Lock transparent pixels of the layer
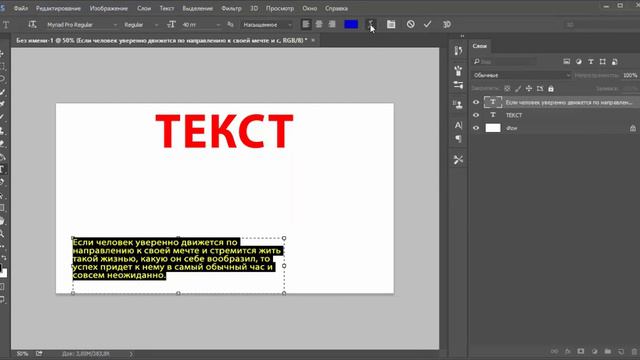 click(507, 89)
